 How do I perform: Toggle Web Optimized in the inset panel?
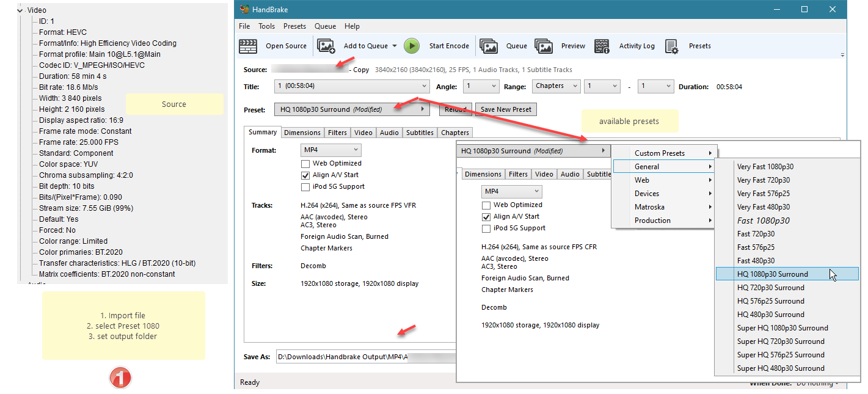(x=486, y=205)
